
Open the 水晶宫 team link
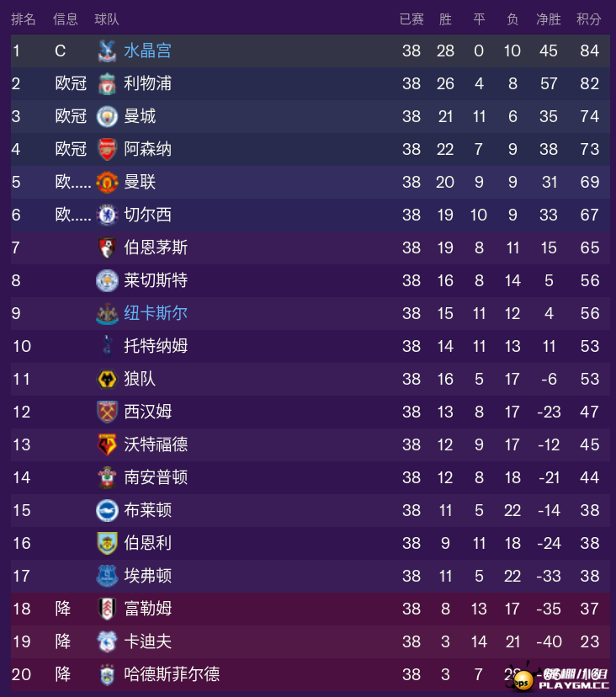[x=147, y=51]
